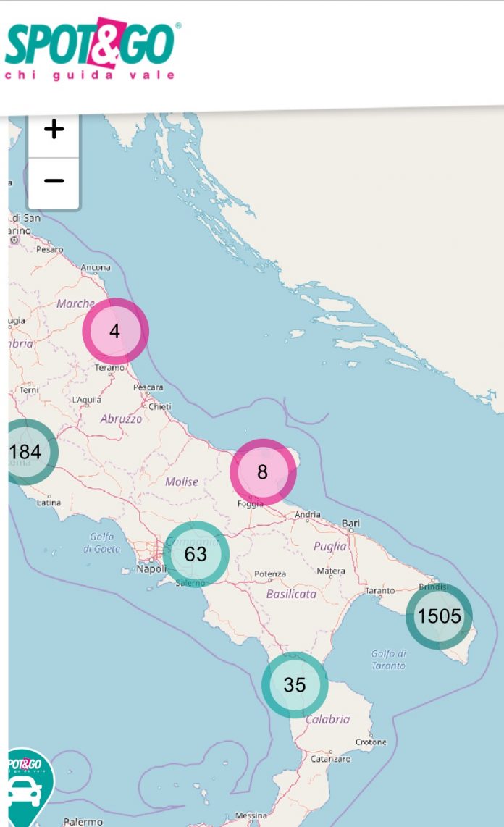Image resolution: width=504 pixels, height=827 pixels.
Task: Click the Ancona city label
Action: (x=96, y=268)
